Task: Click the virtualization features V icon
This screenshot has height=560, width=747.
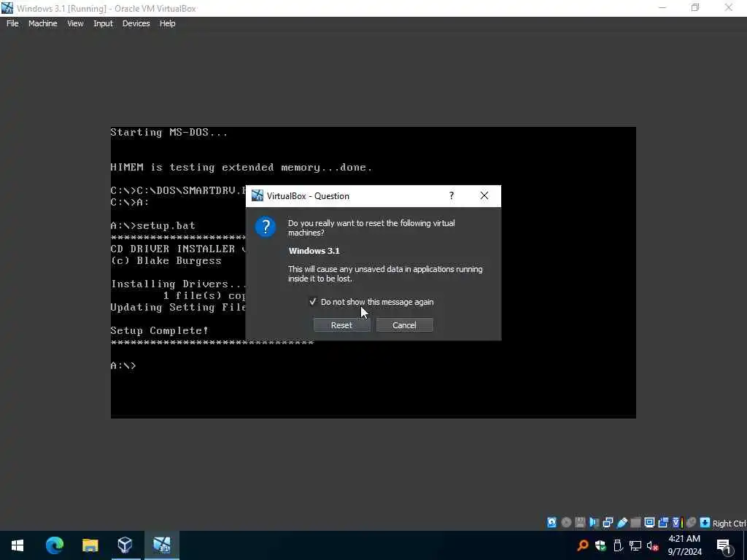Action: click(x=676, y=522)
